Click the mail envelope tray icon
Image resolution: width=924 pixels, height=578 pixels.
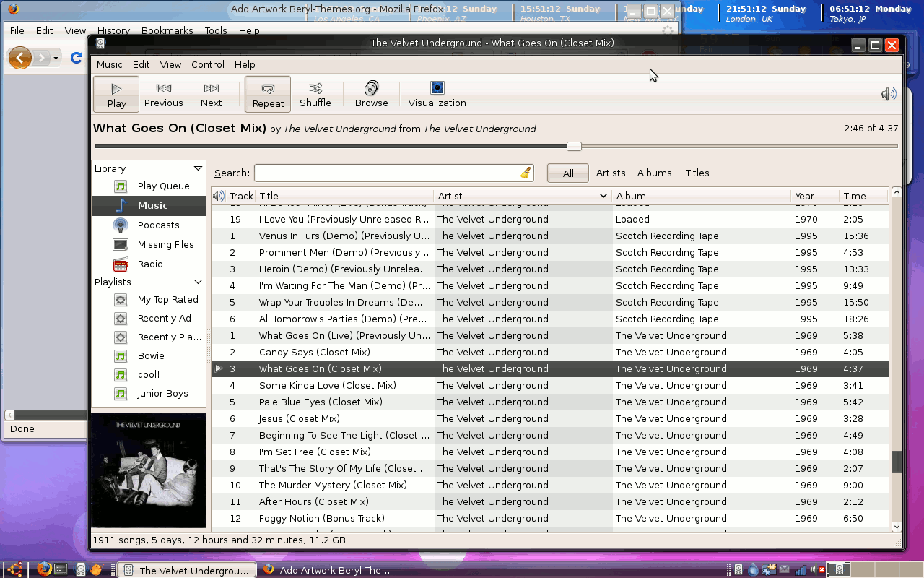click(x=785, y=569)
